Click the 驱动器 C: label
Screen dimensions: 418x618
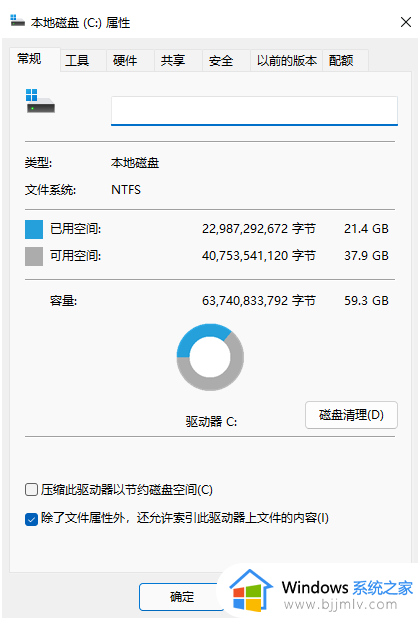coord(212,422)
